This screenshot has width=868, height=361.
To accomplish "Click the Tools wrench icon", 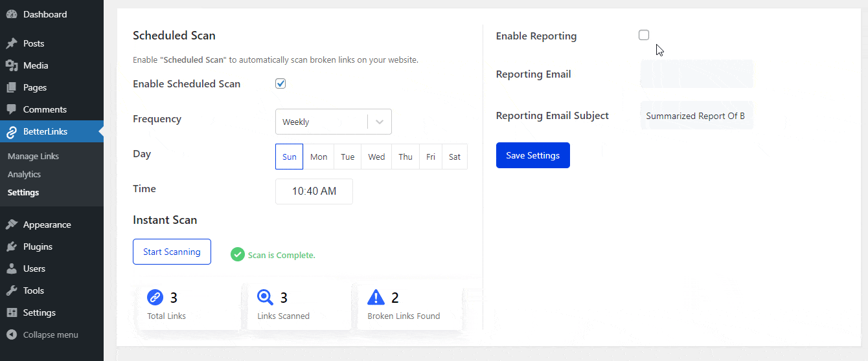I will click(x=12, y=290).
